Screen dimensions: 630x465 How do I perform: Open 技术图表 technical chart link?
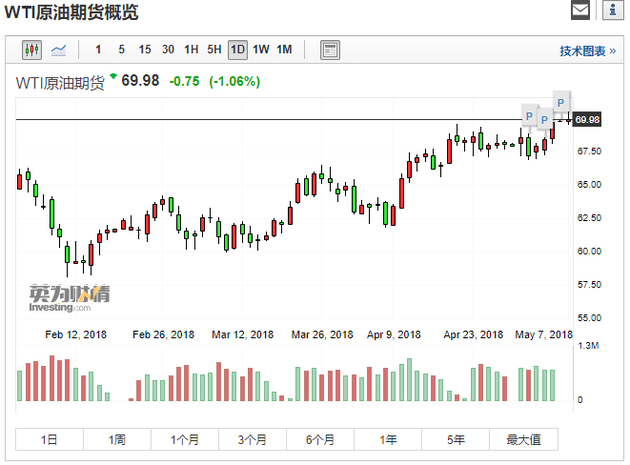[x=582, y=50]
